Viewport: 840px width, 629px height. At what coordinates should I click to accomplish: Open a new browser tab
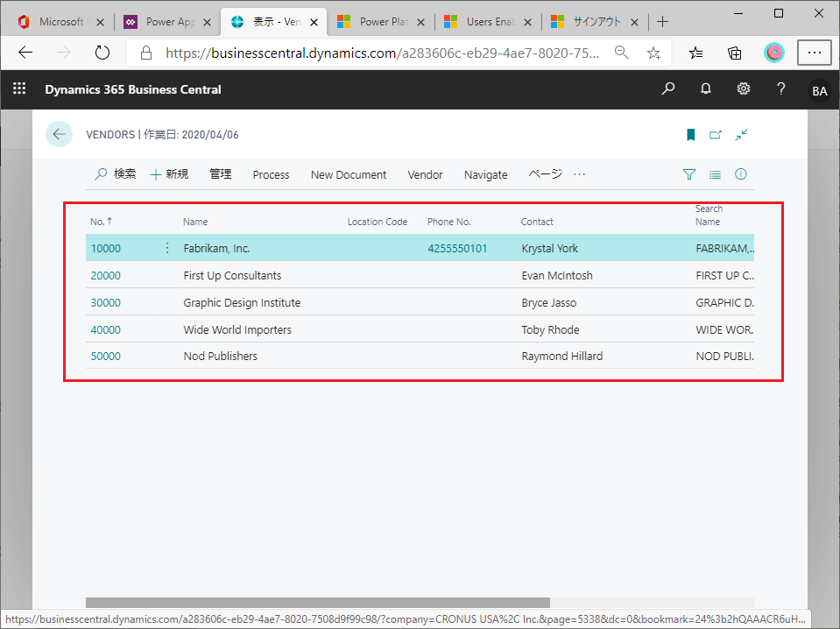click(663, 21)
